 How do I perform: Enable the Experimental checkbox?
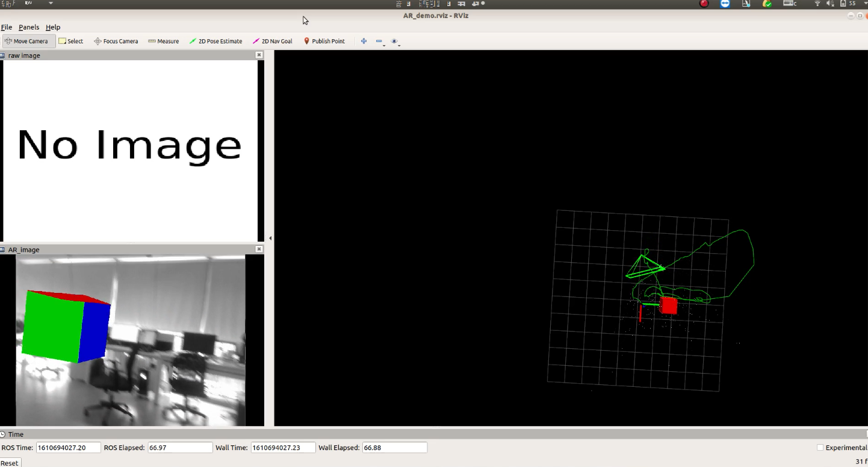click(820, 448)
